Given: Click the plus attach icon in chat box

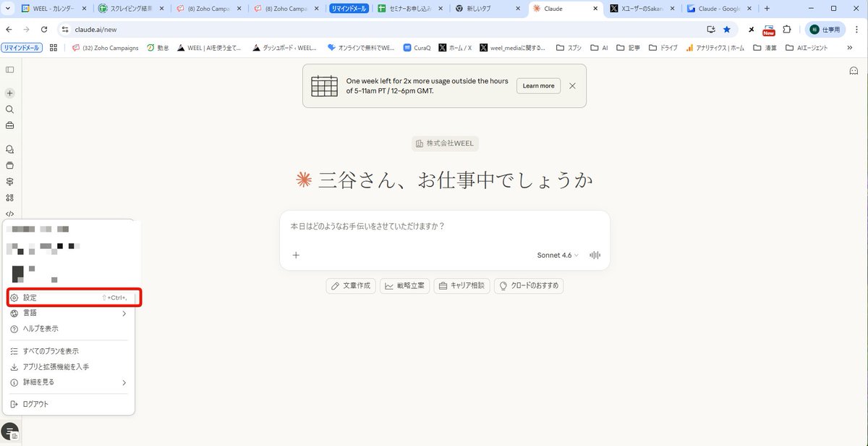Looking at the screenshot, I should [296, 255].
